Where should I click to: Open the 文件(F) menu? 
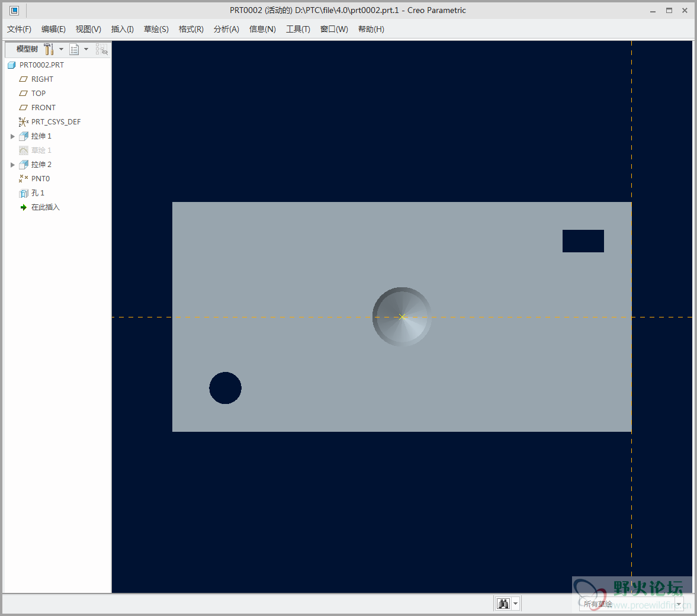click(19, 30)
